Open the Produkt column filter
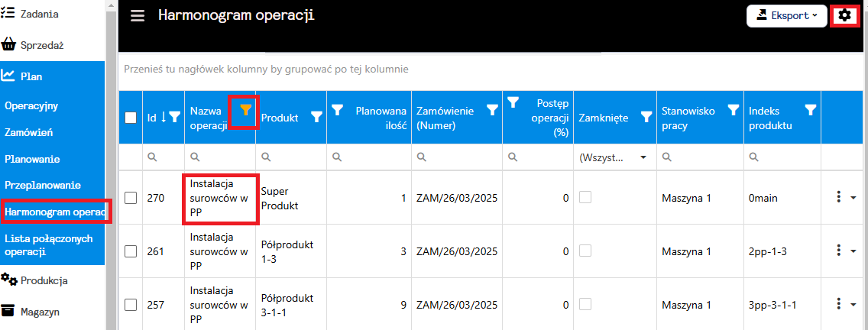Viewport: 868px width, 330px height. coord(316,117)
